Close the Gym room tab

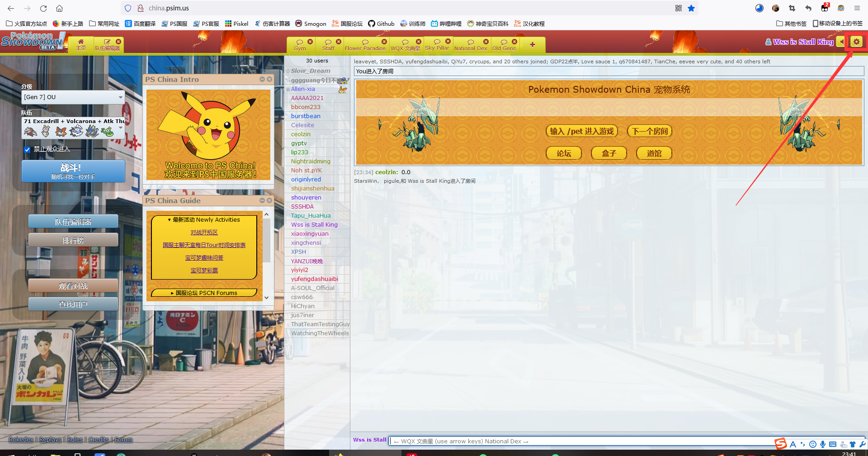pyautogui.click(x=310, y=42)
